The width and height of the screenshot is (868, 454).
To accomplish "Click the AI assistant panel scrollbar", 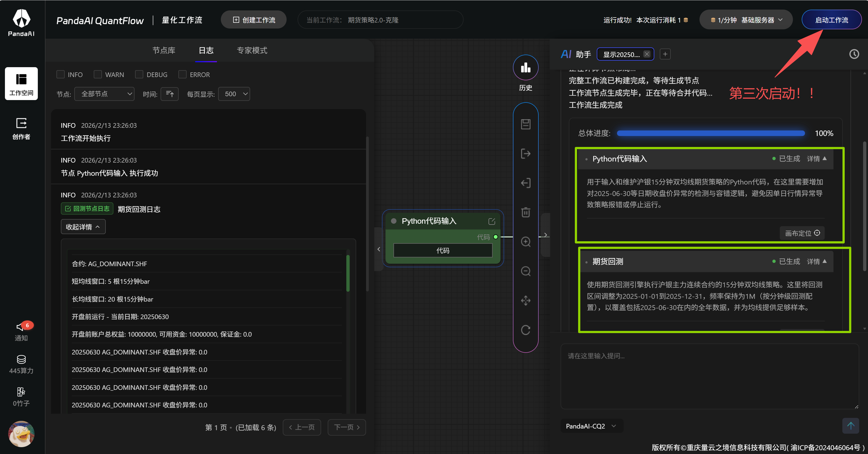I will 865,206.
